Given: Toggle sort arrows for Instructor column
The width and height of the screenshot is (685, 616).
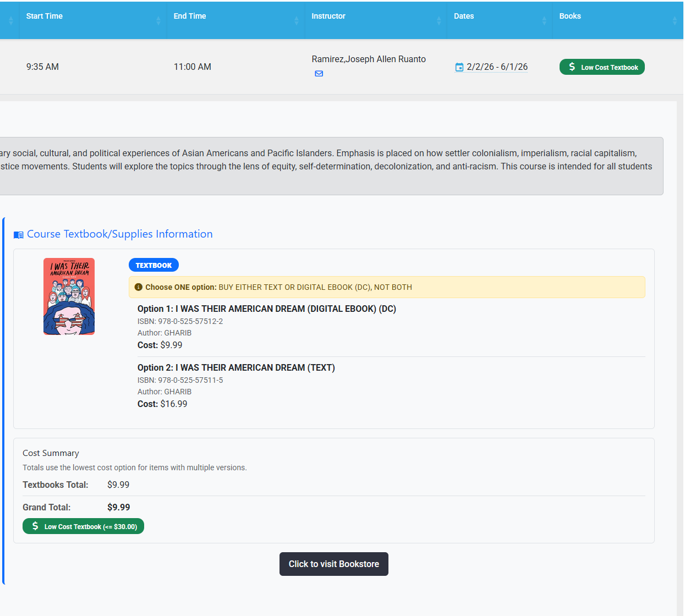Looking at the screenshot, I should (439, 20).
